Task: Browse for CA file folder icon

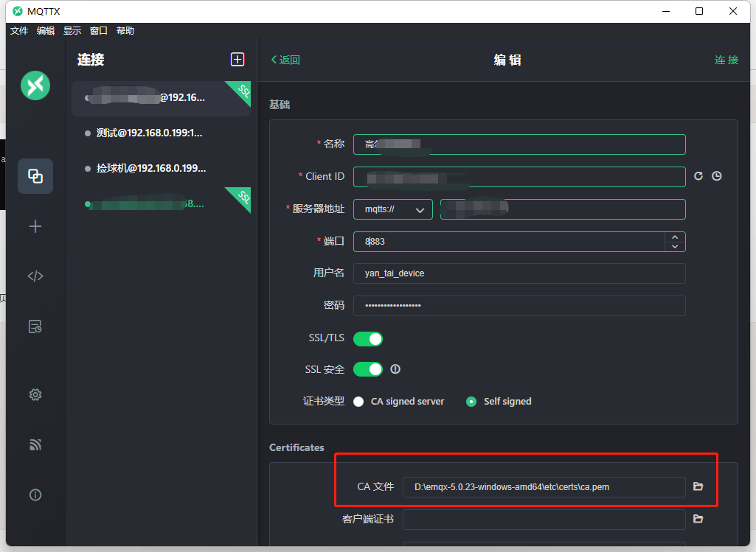Action: point(698,486)
